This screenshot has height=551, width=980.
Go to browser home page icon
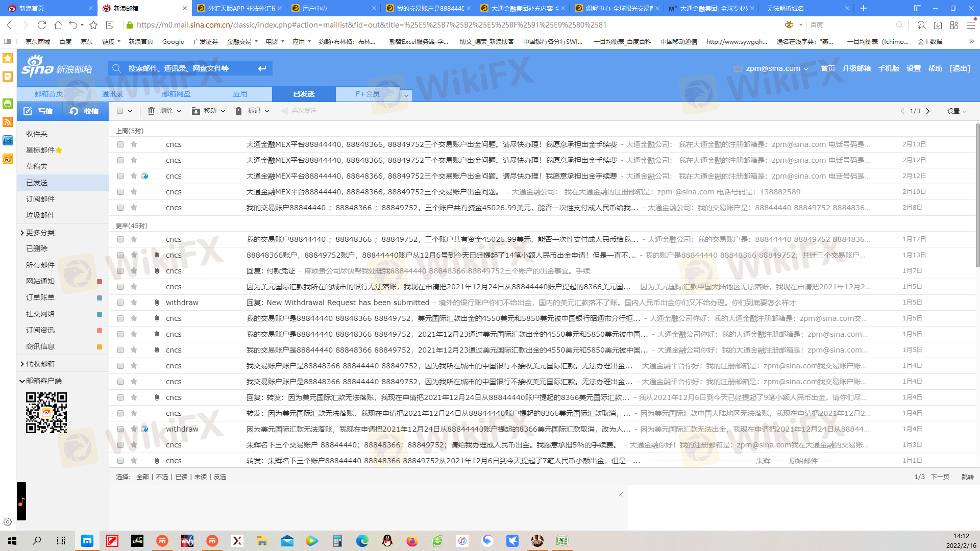tap(58, 24)
